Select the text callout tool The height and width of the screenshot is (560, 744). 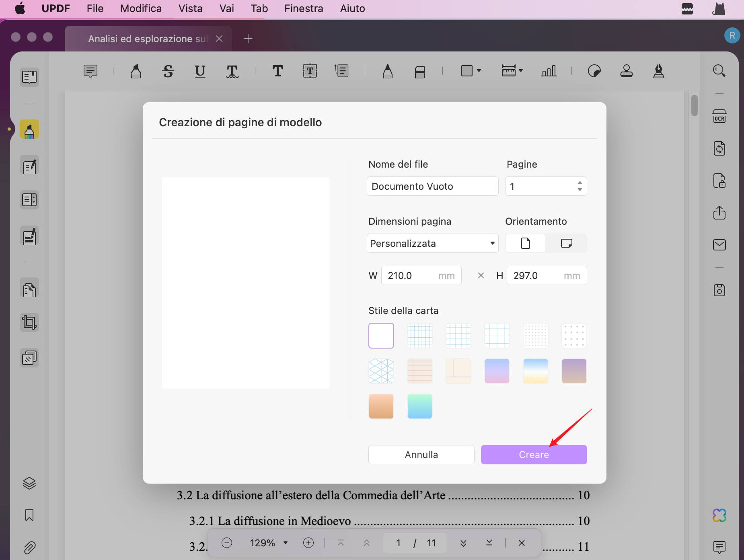pyautogui.click(x=341, y=71)
